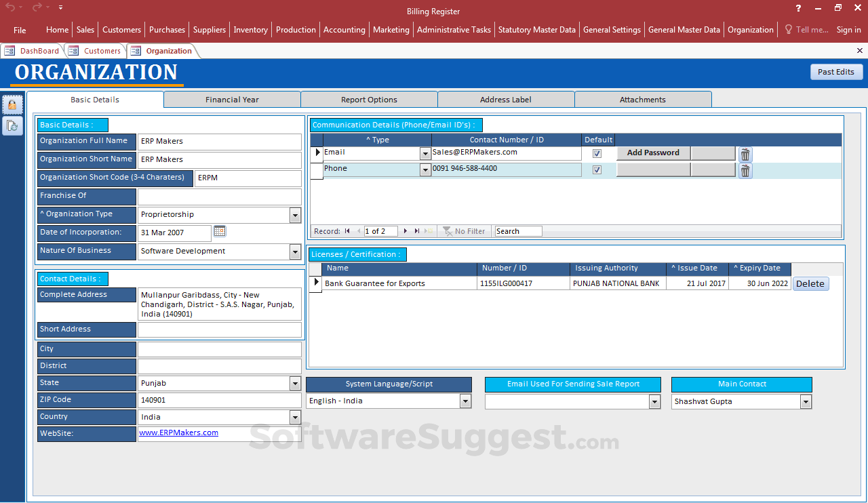
Task: Open the Accounting ribbon tab
Action: 344,30
